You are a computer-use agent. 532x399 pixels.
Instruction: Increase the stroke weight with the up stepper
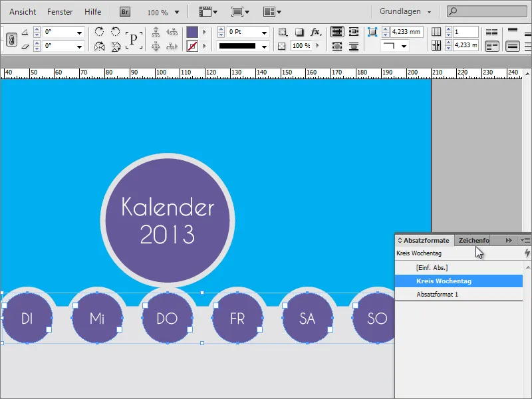tap(221, 29)
